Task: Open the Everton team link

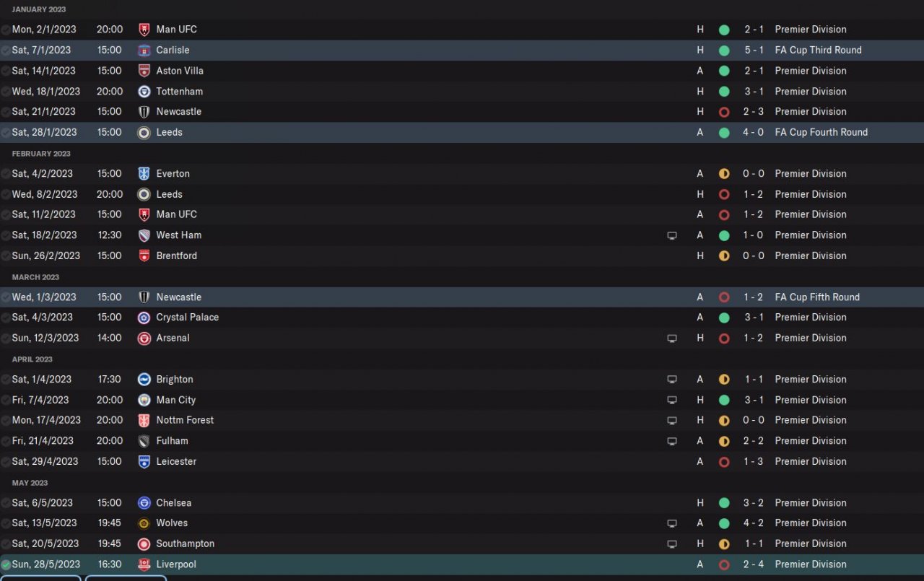Action: [173, 174]
